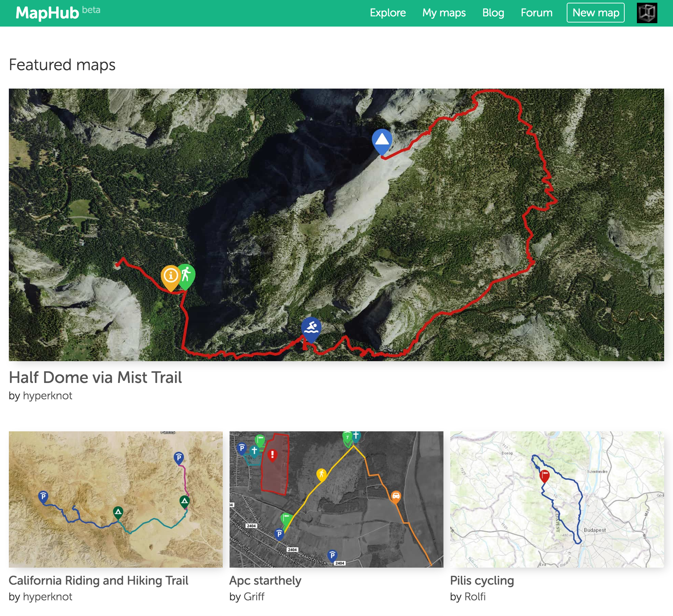The width and height of the screenshot is (673, 616).
Task: Open author Rolfi's profile link
Action: point(475,597)
